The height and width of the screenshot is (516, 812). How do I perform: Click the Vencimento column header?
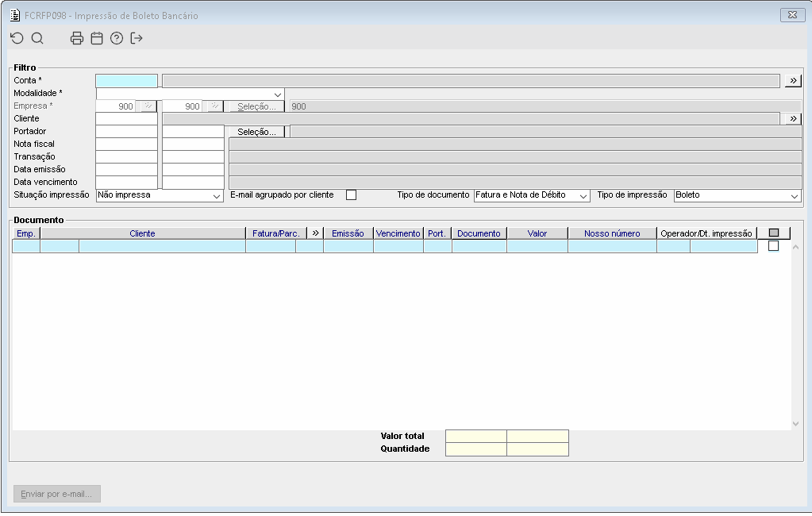tap(398, 233)
